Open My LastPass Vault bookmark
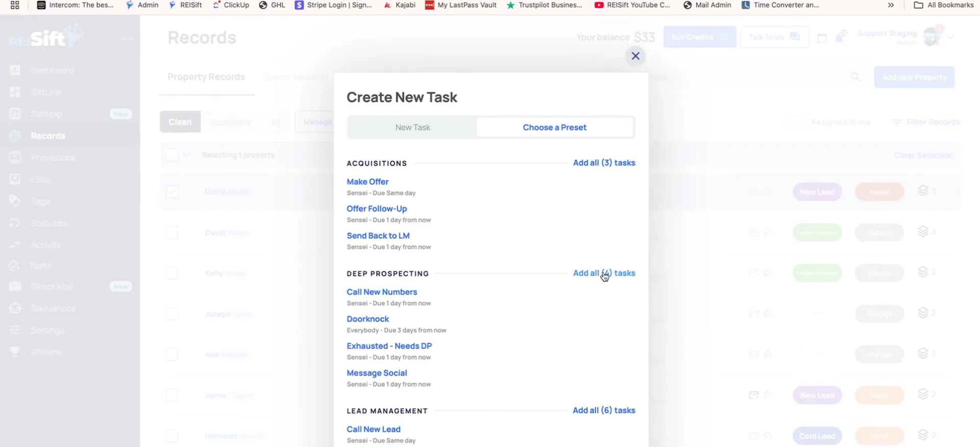Screen dimensions: 980x447 (x=461, y=5)
